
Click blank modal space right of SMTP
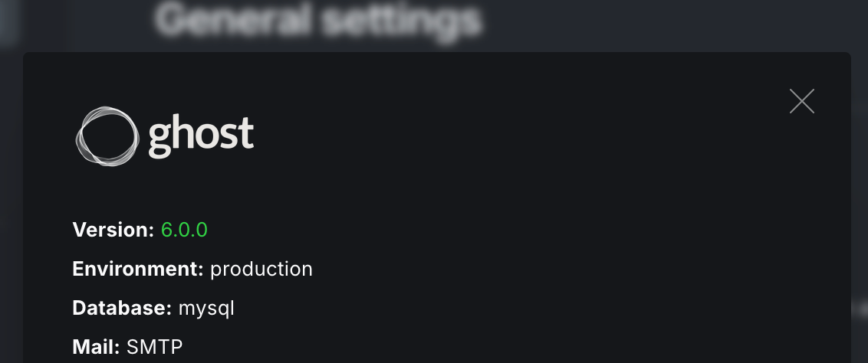498,348
